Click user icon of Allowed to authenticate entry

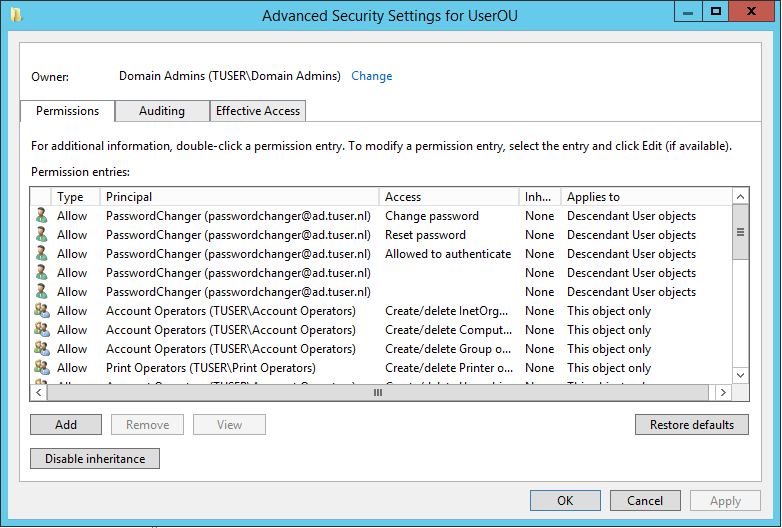pos(41,254)
